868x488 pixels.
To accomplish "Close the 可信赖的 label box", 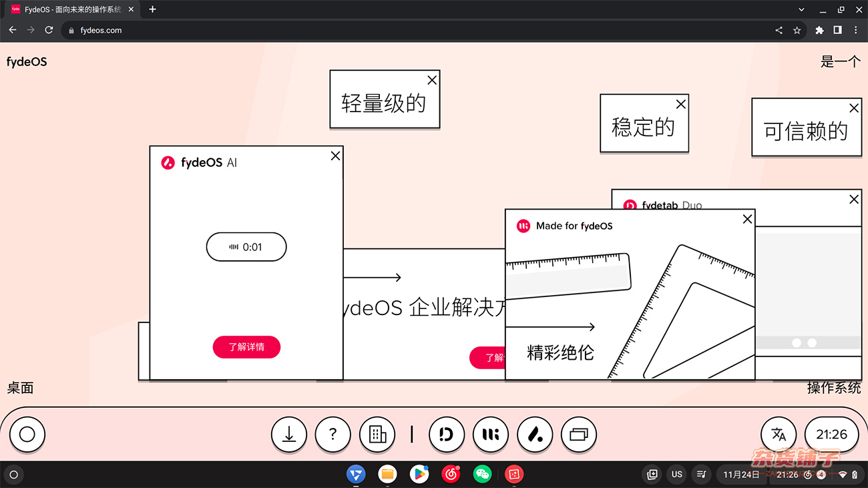I will coord(853,108).
